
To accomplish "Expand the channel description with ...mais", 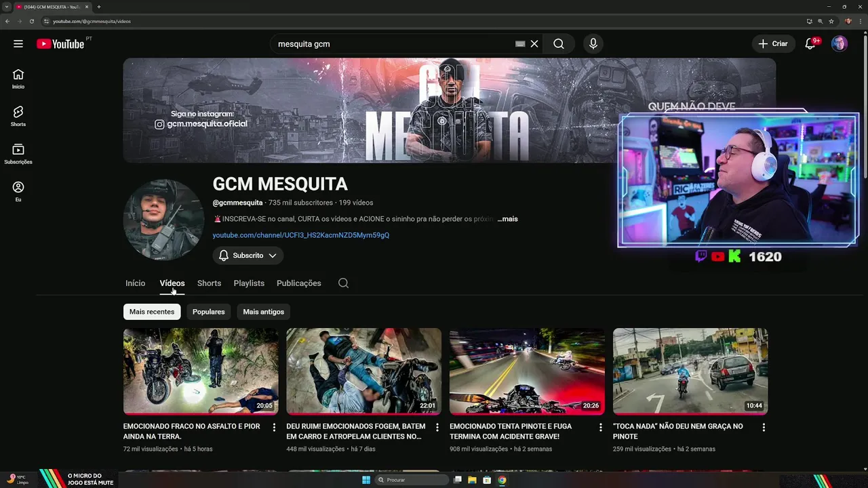I will point(507,219).
